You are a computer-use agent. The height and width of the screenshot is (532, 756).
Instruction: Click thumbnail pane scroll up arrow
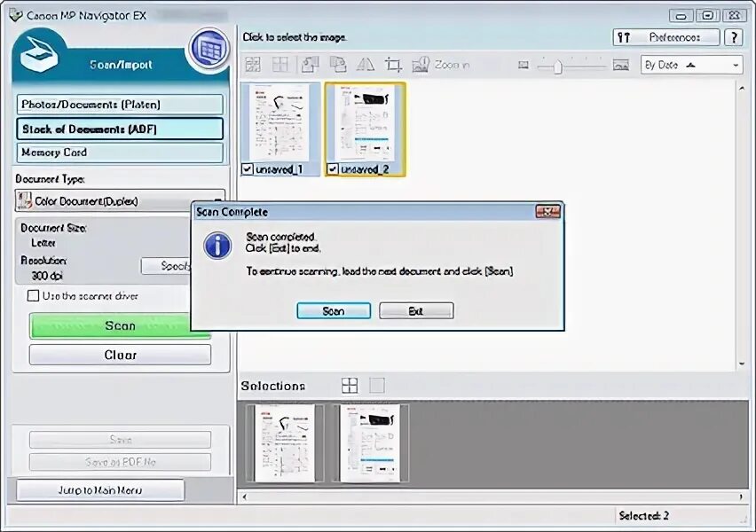(x=742, y=88)
